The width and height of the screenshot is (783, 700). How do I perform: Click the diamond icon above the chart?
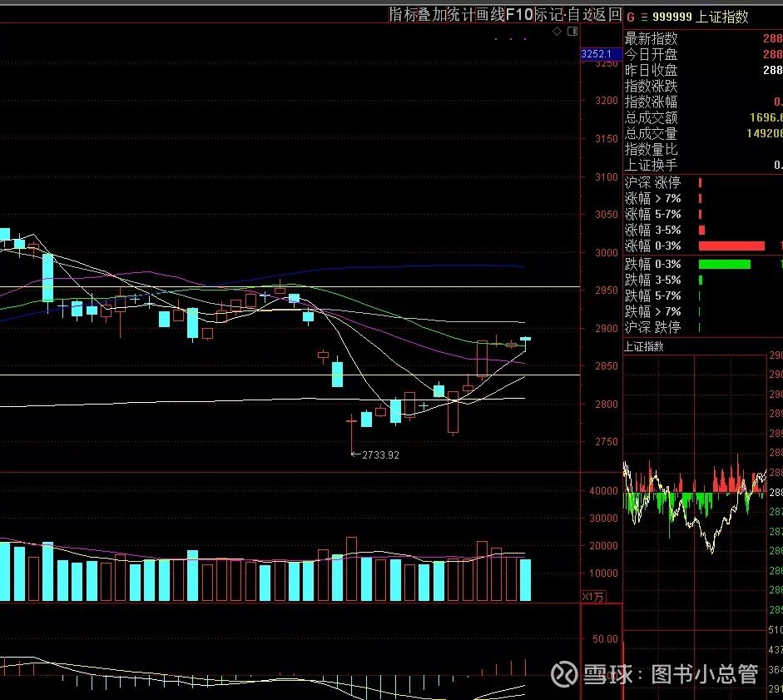tap(558, 32)
